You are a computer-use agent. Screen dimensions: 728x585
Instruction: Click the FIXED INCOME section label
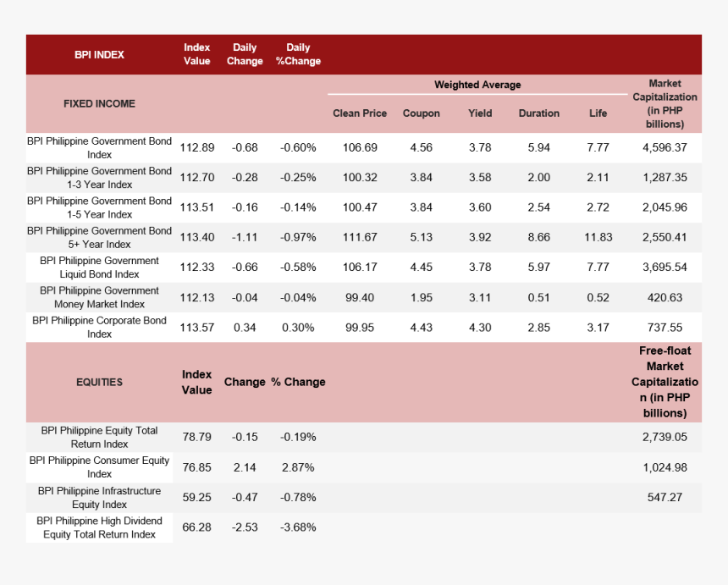[x=99, y=103]
